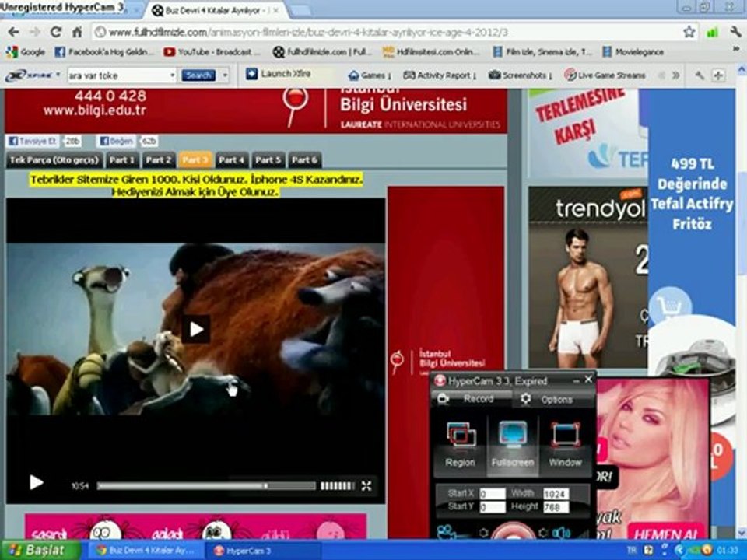
Task: Click the Xfire toolbar wrench icon
Action: pos(699,75)
